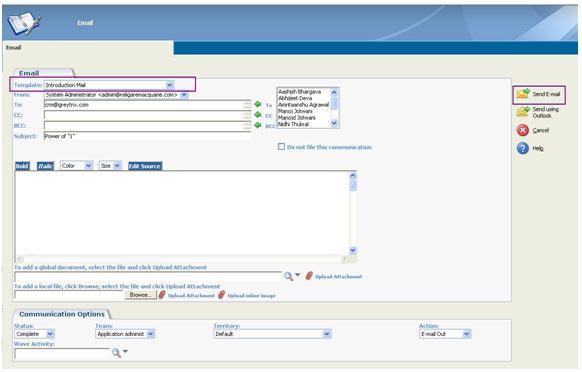Click green arrow to add To recipient
Screen dimensions: 582x372
[x=258, y=104]
